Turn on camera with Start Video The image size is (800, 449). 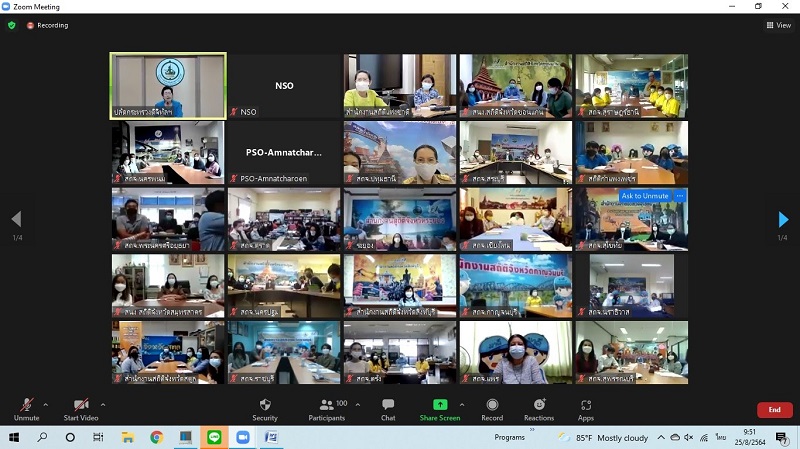80,408
